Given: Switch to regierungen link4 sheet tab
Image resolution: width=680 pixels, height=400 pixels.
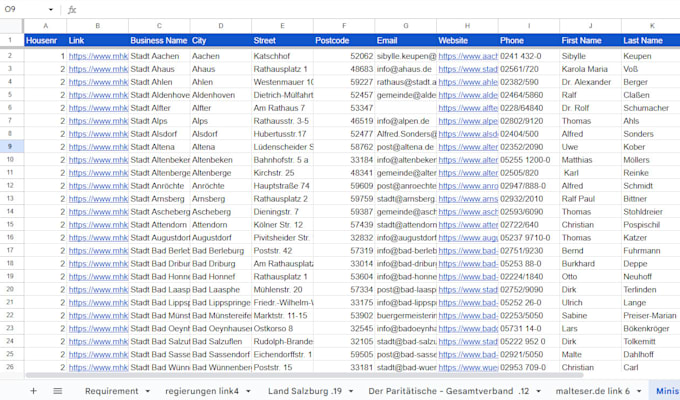Looking at the screenshot, I should point(202,391).
